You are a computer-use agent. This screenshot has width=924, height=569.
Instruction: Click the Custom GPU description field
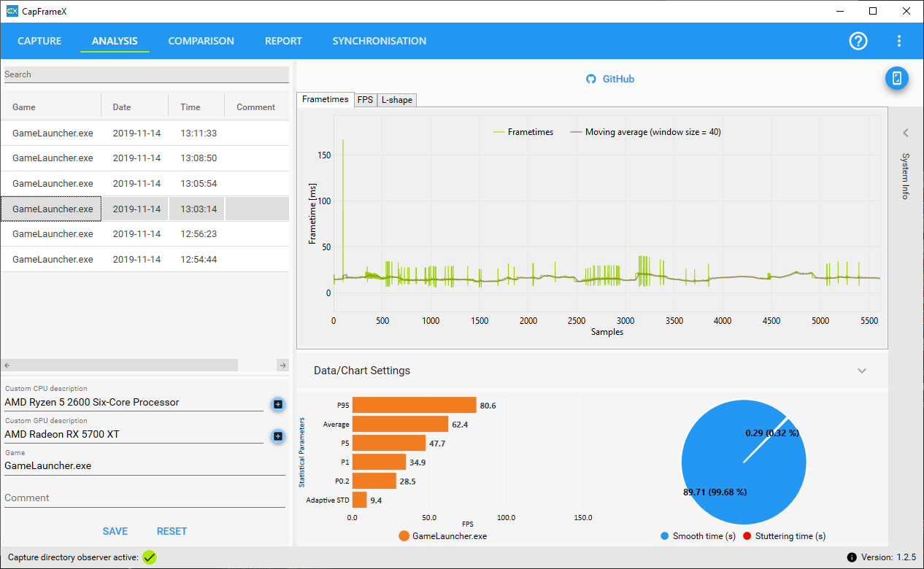click(x=134, y=434)
